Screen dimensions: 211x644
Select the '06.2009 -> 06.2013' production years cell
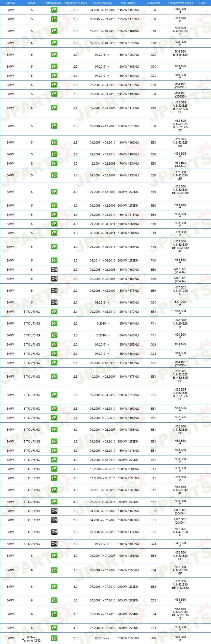coord(103,247)
